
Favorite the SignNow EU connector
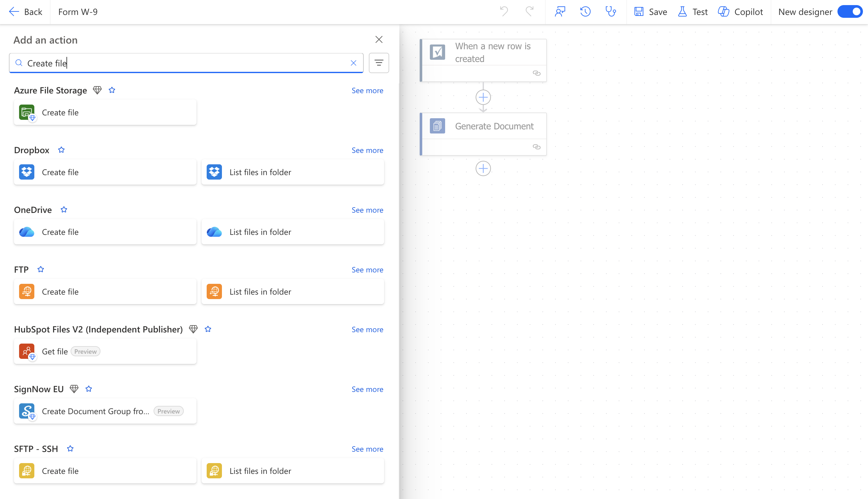88,389
